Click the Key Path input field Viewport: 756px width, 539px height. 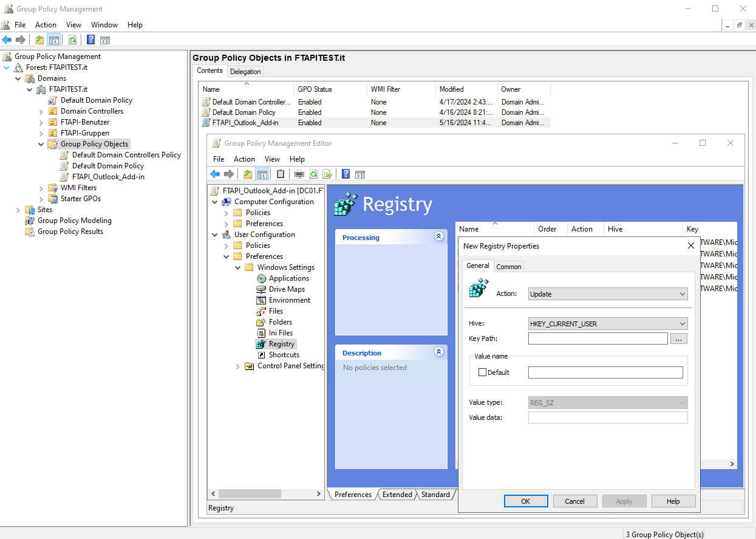598,339
